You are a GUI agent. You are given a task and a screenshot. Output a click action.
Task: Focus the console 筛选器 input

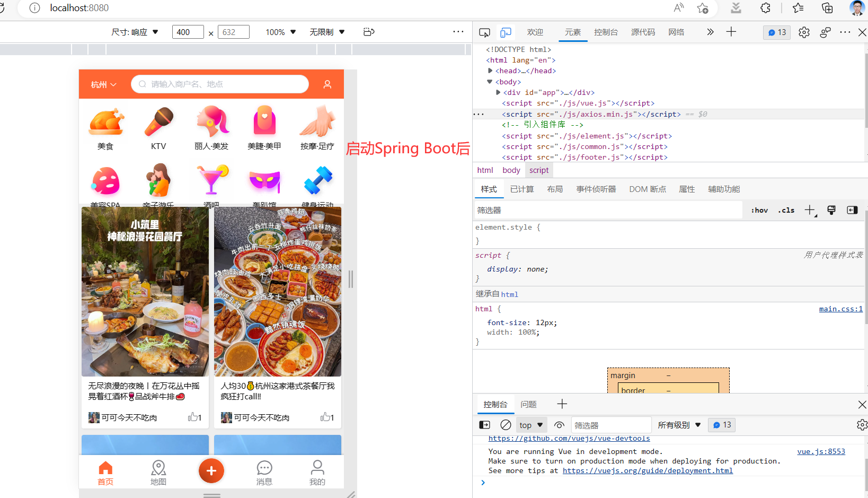click(611, 425)
